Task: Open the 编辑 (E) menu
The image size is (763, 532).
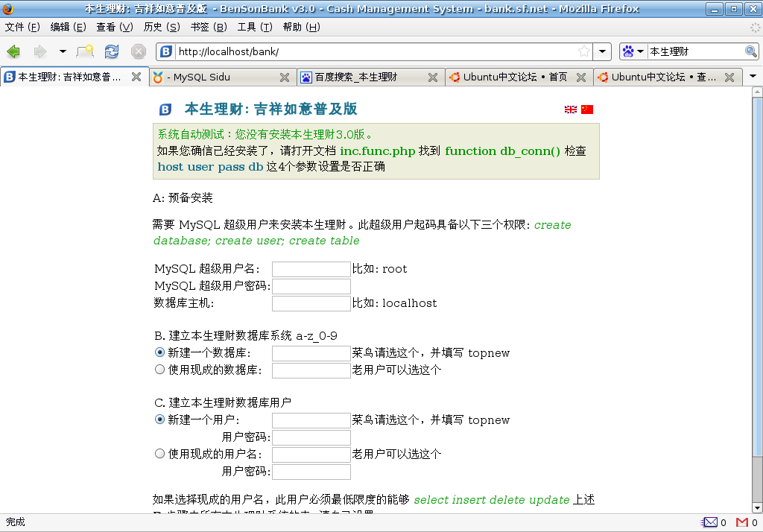Action: tap(68, 28)
